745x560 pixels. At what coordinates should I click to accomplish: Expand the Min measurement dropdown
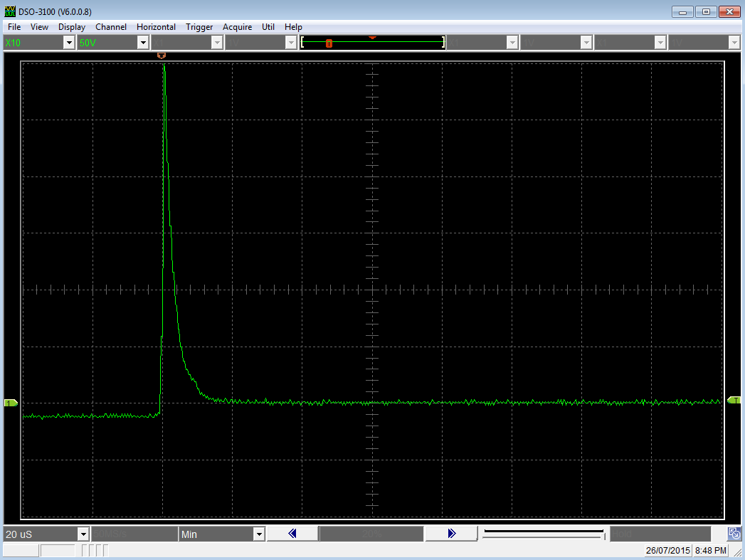point(259,534)
